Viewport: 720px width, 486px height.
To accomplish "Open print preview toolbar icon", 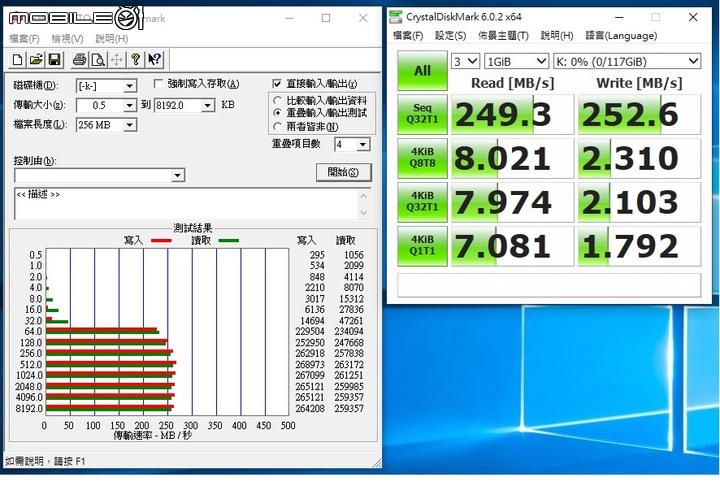I will (98, 60).
